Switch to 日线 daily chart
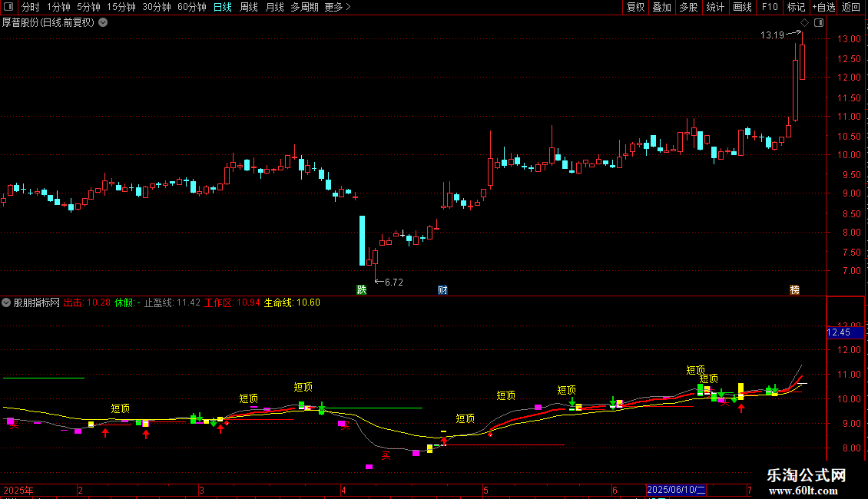The image size is (868, 499). (x=223, y=7)
